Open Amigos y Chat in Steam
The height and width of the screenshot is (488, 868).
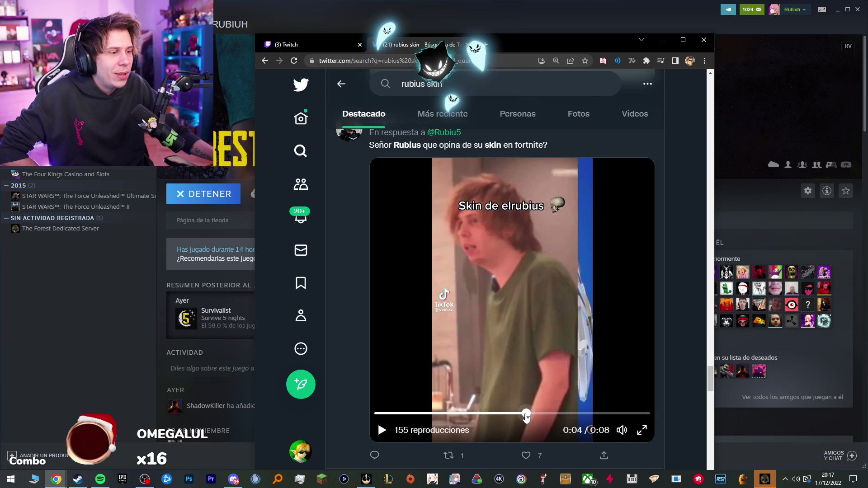click(x=840, y=455)
